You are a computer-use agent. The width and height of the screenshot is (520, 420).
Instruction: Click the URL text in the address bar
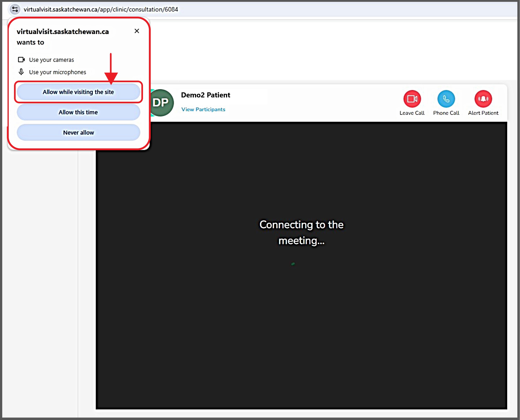click(101, 9)
